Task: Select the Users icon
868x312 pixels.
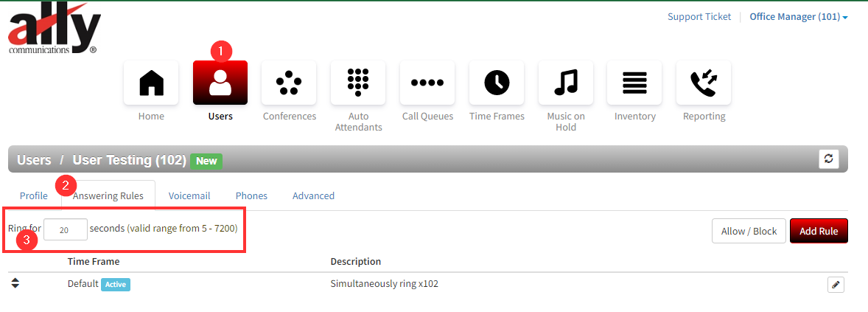Action: [x=220, y=83]
